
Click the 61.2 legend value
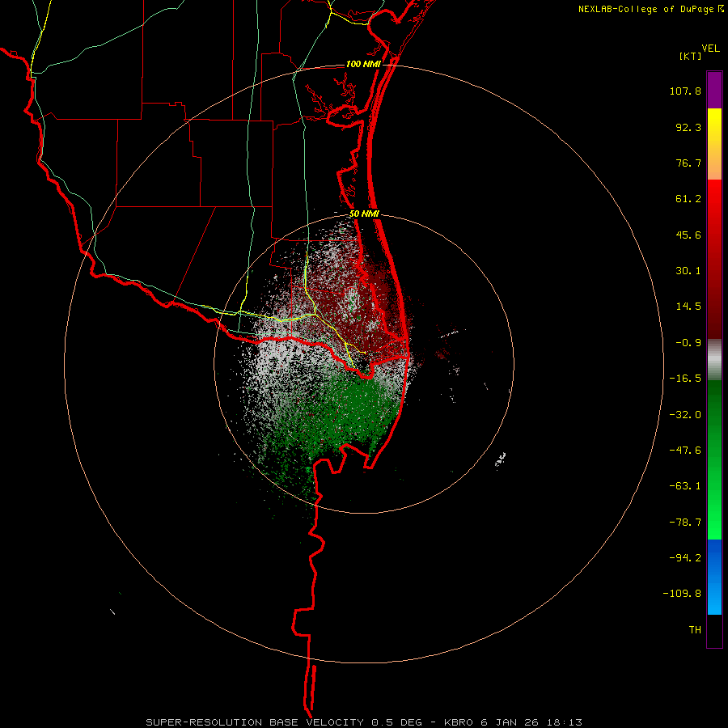point(688,199)
